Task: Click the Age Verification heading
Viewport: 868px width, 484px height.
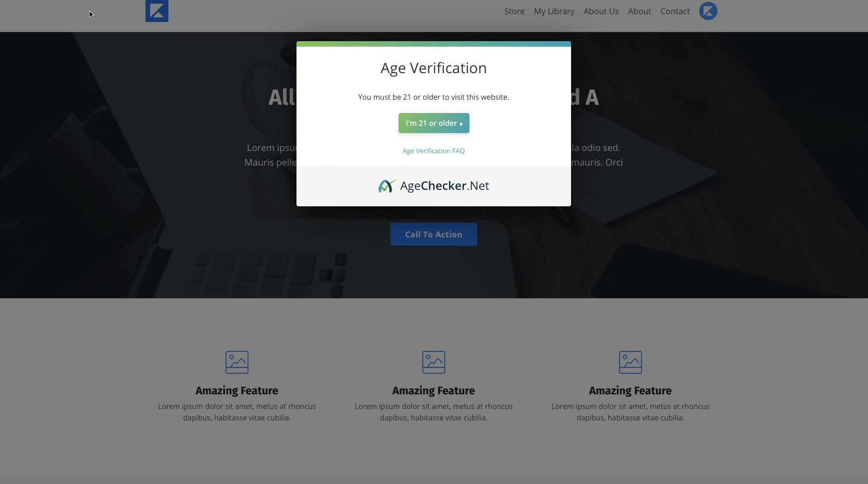Action: point(434,68)
